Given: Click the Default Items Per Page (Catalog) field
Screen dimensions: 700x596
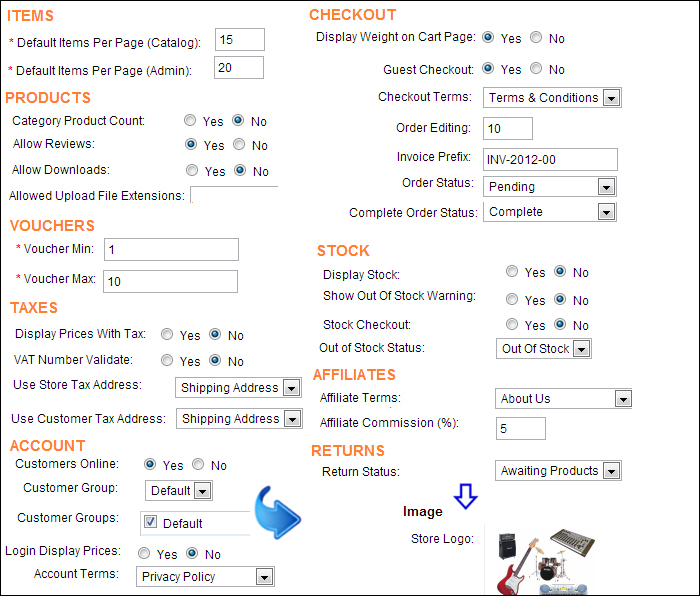Looking at the screenshot, I should click(x=239, y=40).
